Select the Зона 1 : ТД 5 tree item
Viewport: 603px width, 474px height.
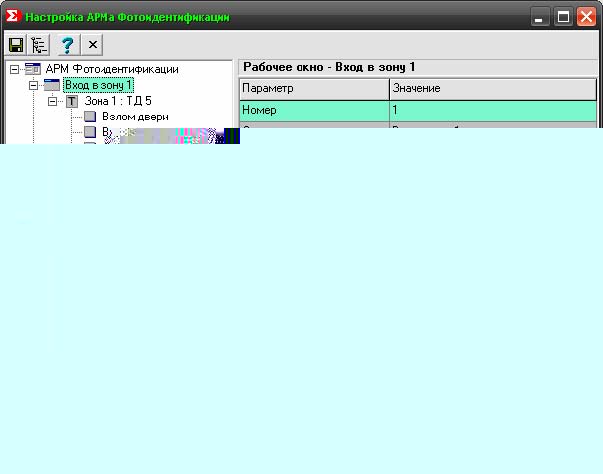[118, 101]
